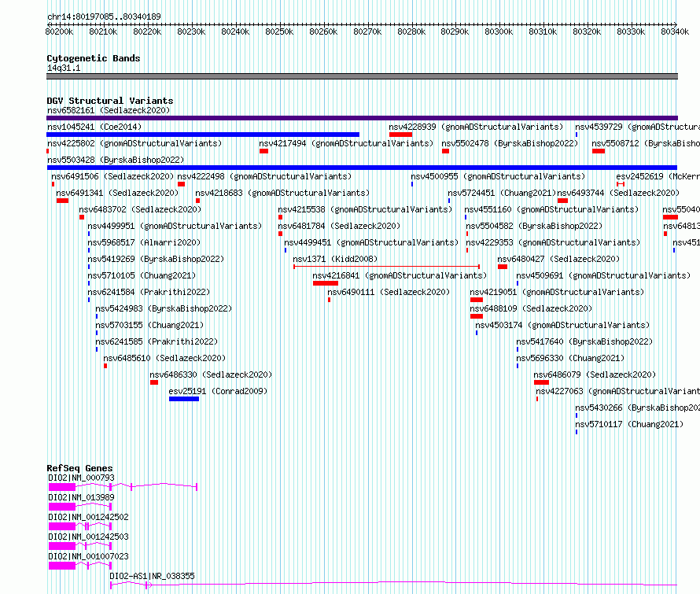Click the blue nsv1045241 variant bar
700x594 pixels.
[x=203, y=135]
